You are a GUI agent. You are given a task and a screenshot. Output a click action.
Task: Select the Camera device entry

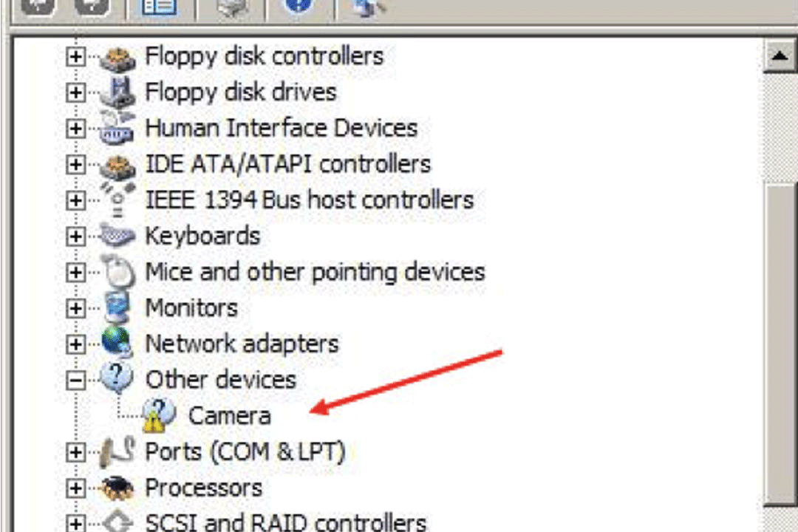(230, 416)
